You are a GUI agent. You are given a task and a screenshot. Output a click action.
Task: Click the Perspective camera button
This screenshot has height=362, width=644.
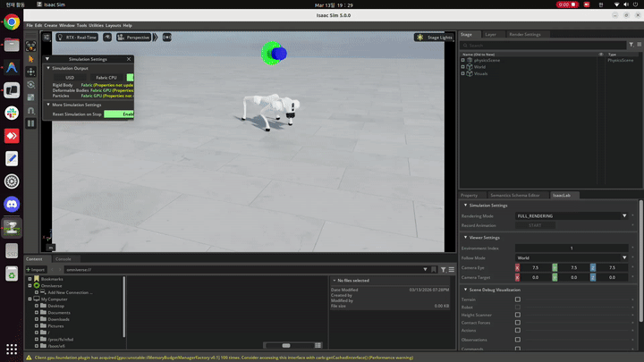[x=135, y=38]
